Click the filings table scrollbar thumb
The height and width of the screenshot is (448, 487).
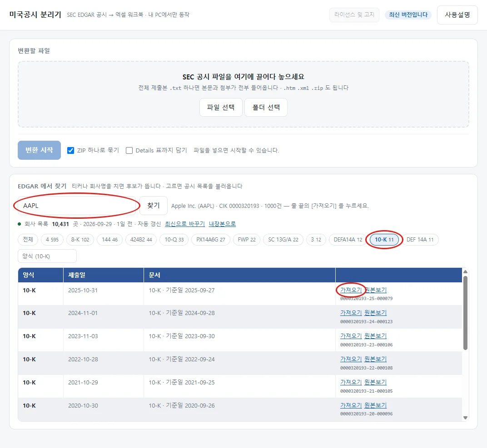465,313
